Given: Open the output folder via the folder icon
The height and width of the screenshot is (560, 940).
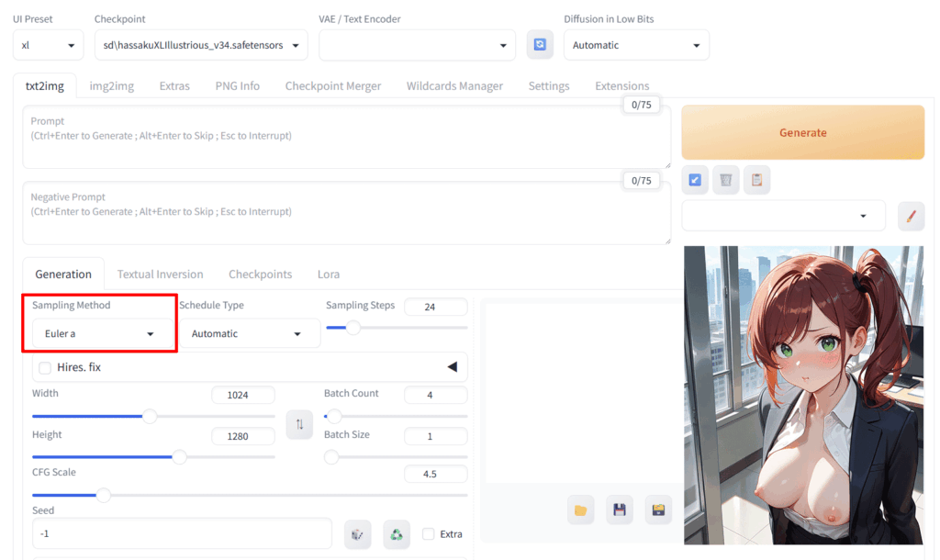Looking at the screenshot, I should [580, 510].
